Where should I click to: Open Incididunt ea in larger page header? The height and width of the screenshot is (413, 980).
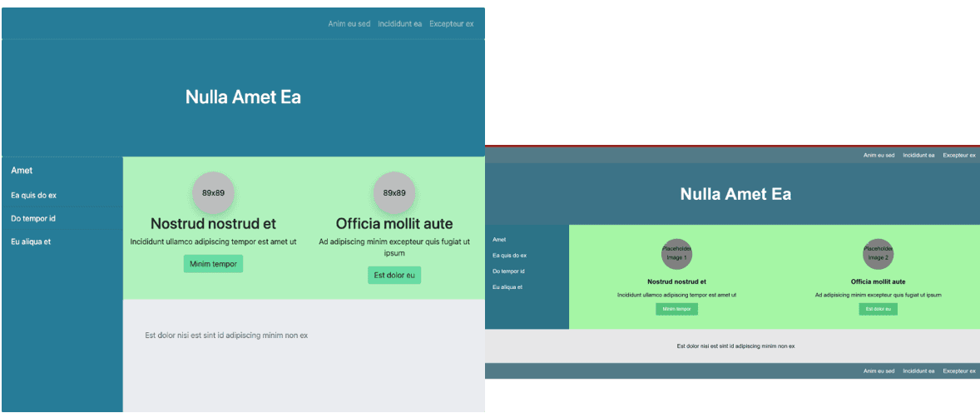click(400, 24)
